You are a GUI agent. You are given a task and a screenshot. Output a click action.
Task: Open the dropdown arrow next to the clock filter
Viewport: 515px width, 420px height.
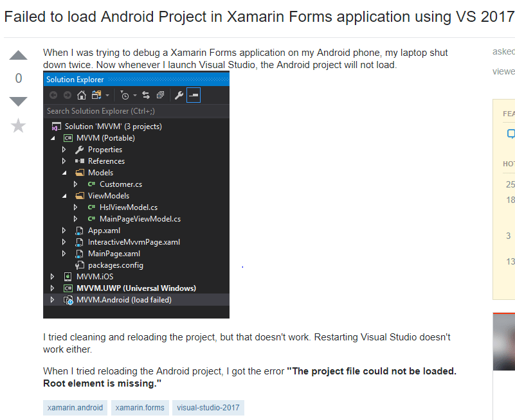click(x=135, y=96)
